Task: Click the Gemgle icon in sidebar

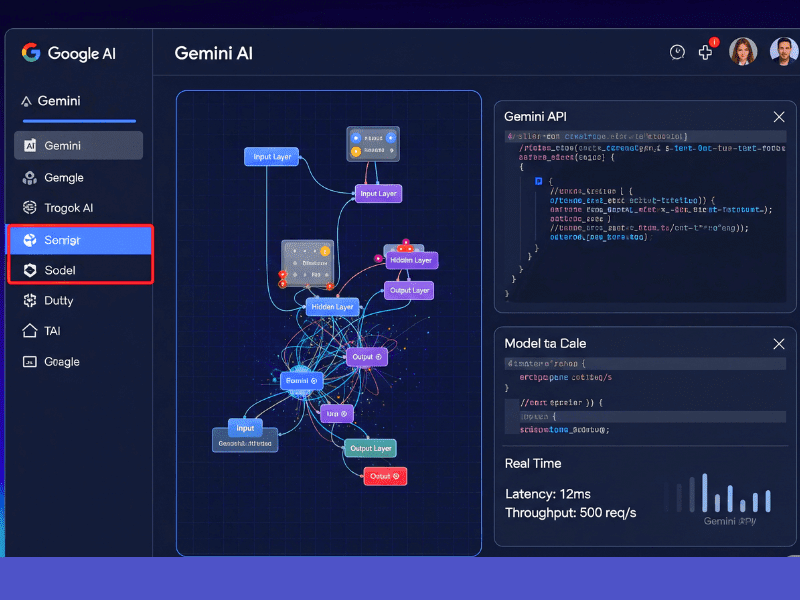Action: 30,178
